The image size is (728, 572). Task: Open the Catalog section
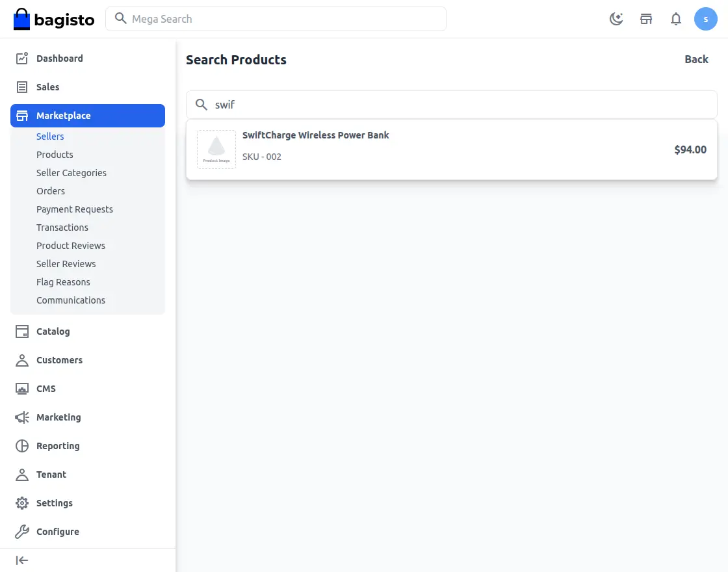(x=53, y=331)
